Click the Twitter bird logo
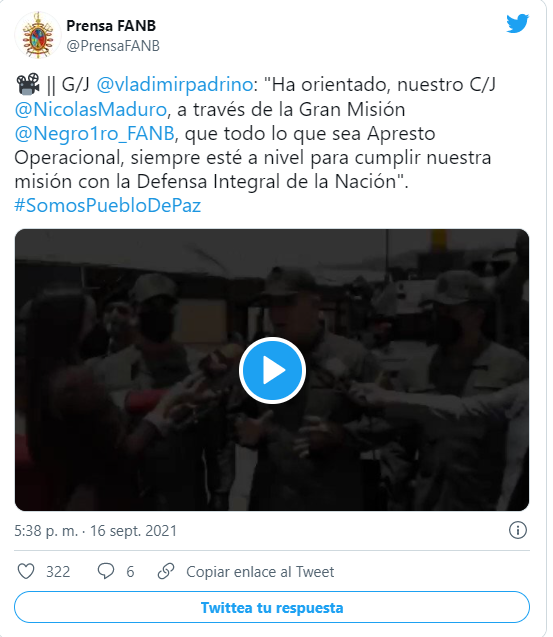Image resolution: width=553 pixels, height=637 pixels. tap(517, 24)
